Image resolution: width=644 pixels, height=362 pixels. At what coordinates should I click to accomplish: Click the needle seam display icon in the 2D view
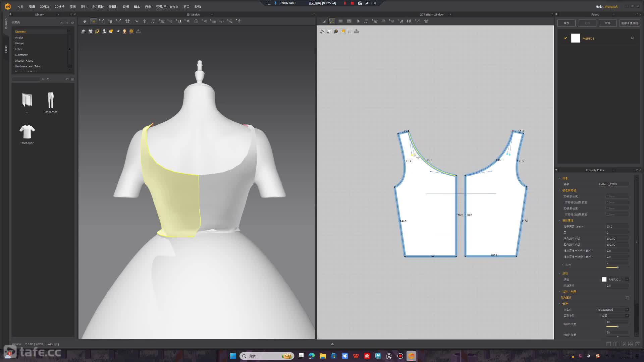coord(322,31)
